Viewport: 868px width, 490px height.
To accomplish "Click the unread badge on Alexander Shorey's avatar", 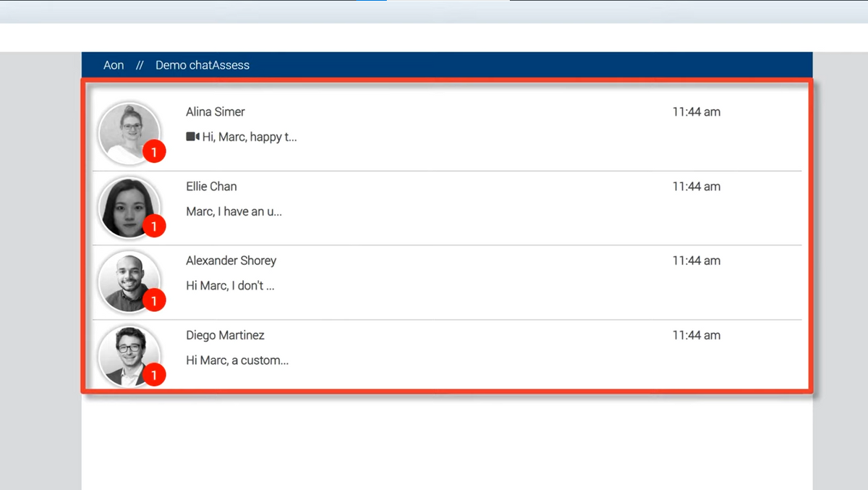I will click(154, 300).
